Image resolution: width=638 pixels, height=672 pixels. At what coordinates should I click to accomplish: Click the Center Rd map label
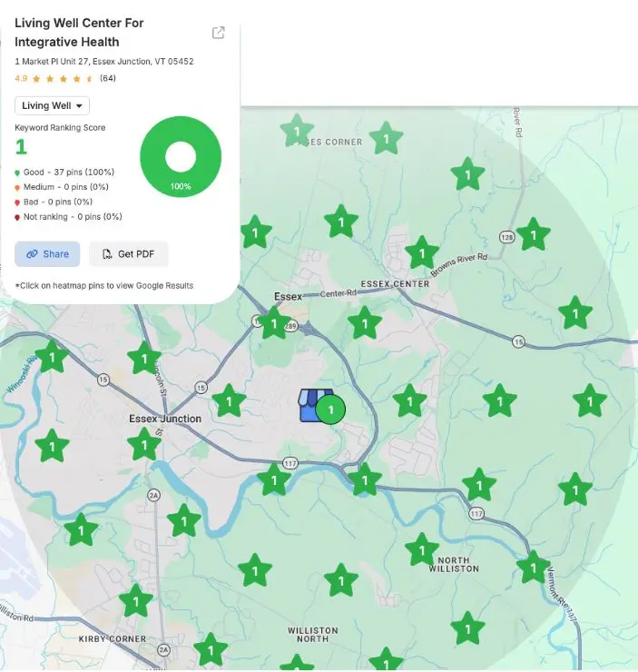tap(339, 293)
